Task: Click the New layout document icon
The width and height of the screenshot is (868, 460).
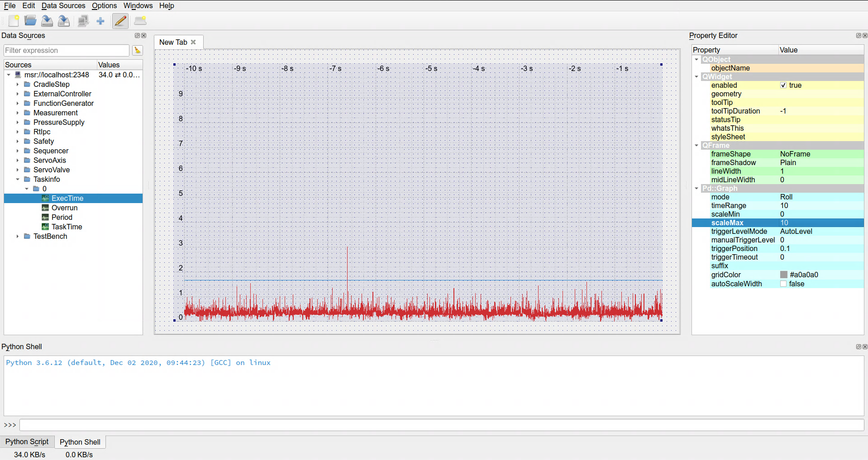Action: tap(14, 21)
